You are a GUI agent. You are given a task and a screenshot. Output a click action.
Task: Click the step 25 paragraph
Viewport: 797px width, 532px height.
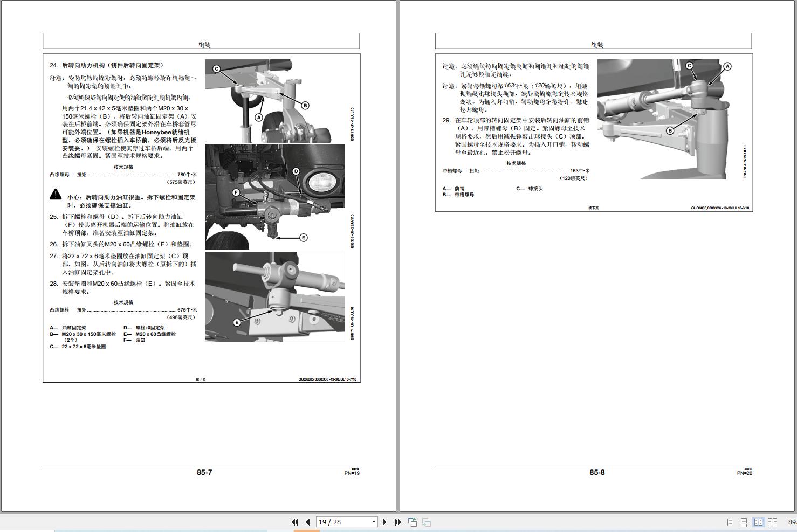click(x=122, y=225)
